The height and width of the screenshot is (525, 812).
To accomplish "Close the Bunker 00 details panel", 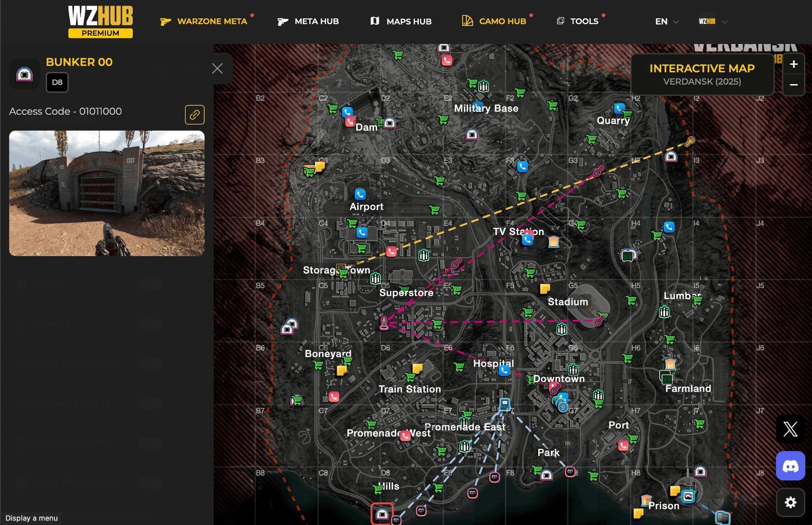I will pyautogui.click(x=217, y=68).
